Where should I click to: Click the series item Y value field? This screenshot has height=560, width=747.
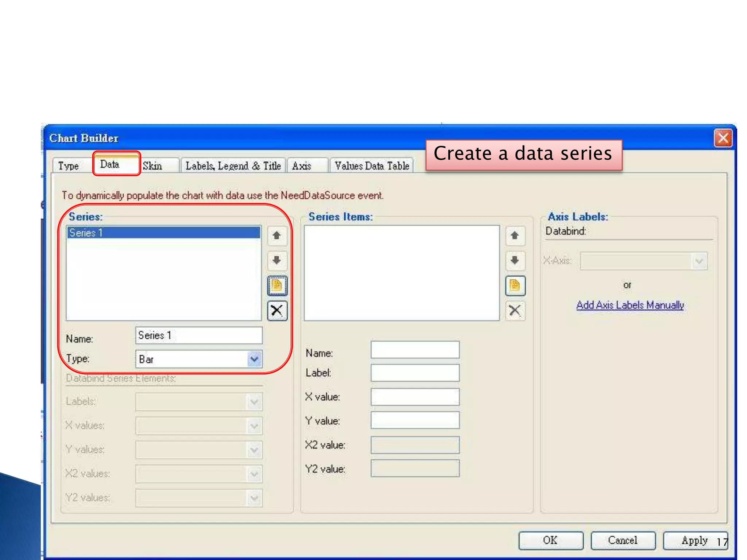coord(415,421)
